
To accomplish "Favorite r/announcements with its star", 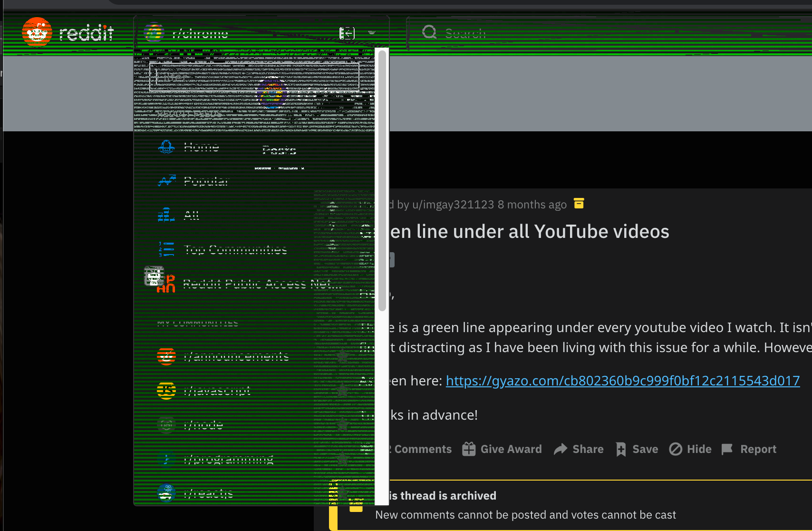I will coord(342,356).
